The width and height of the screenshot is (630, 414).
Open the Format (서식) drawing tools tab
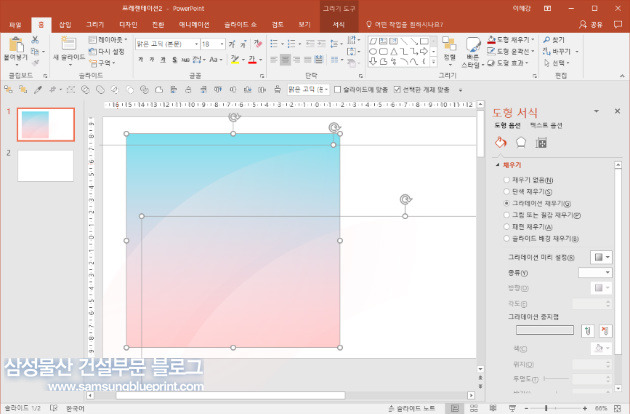click(x=338, y=25)
